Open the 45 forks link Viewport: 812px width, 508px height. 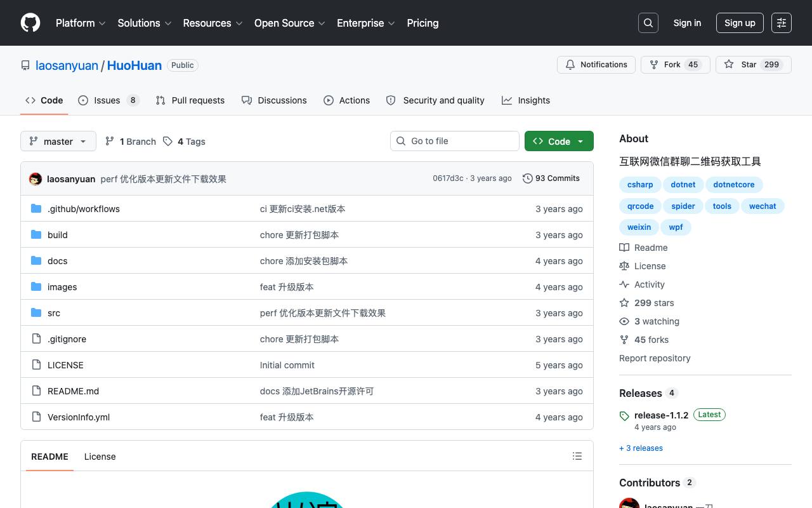[x=644, y=340]
